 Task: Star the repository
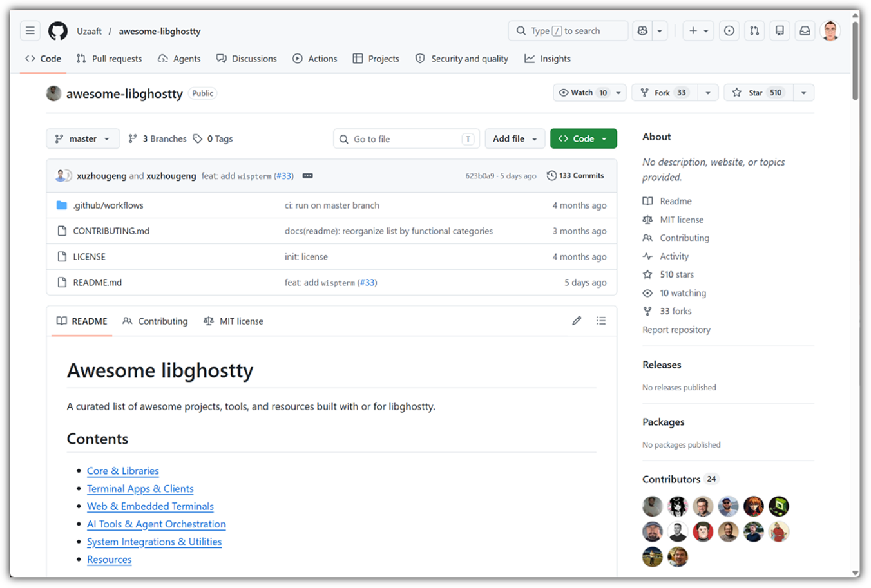coord(758,93)
